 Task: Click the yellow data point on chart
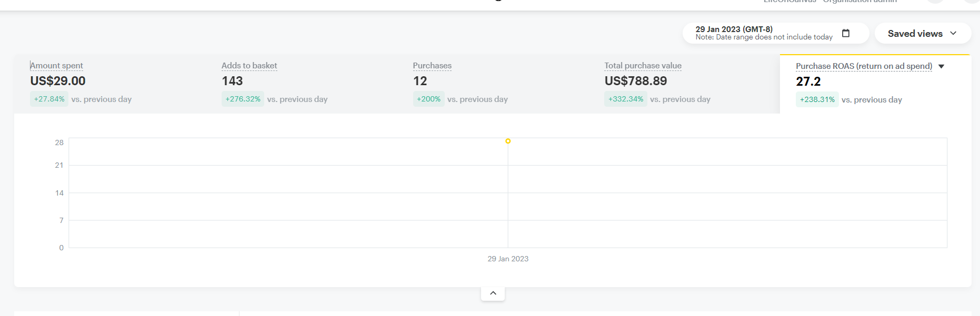pyautogui.click(x=508, y=141)
